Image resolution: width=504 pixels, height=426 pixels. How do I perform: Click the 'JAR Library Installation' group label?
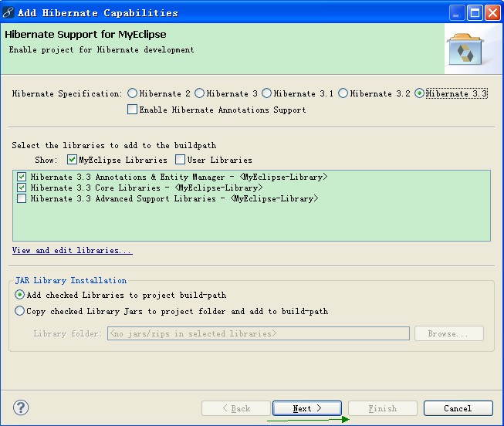click(71, 280)
